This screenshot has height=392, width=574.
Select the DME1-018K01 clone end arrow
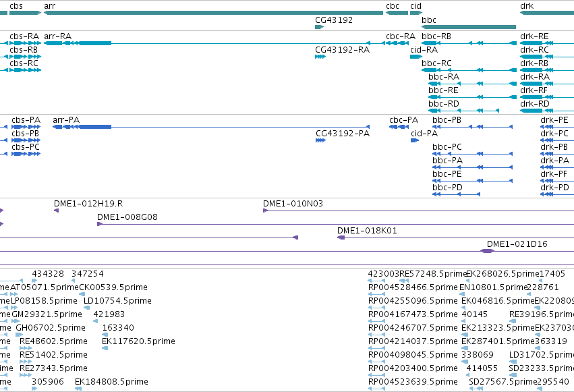(x=341, y=237)
